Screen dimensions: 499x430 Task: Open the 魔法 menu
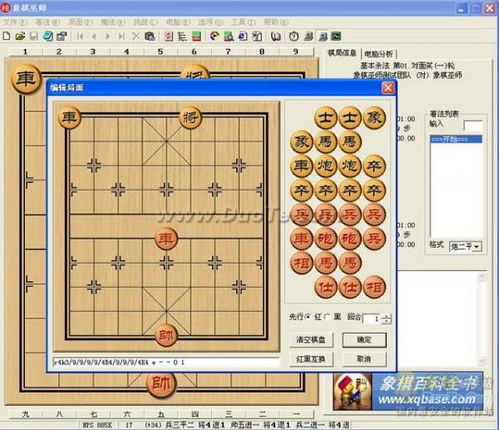[113, 22]
